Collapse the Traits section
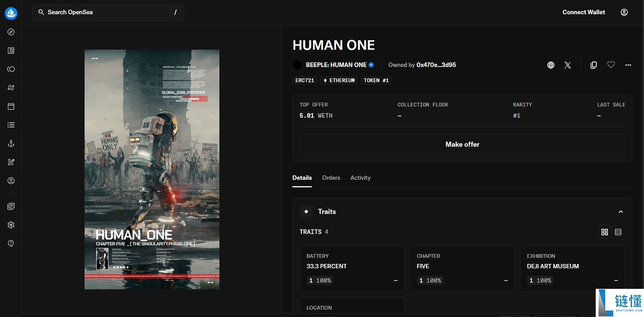The image size is (644, 317). pyautogui.click(x=621, y=212)
